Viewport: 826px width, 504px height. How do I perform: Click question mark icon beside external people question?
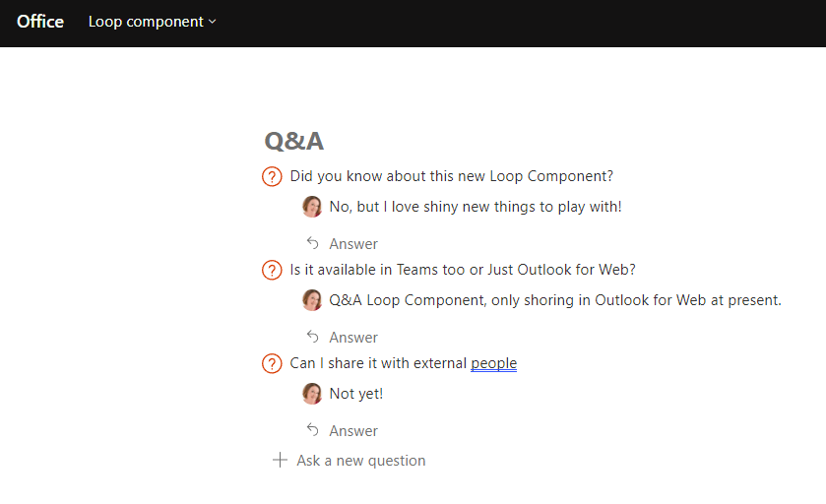272,363
